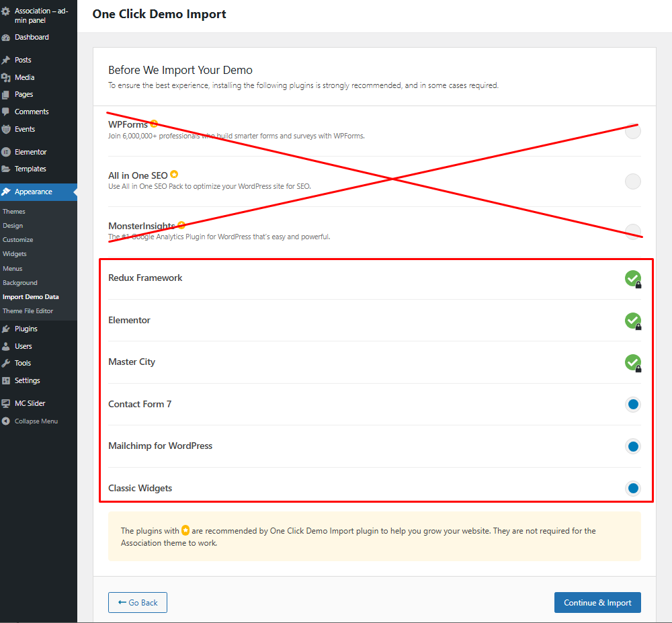Click Continue & Import button
The height and width of the screenshot is (623, 672).
pyautogui.click(x=597, y=602)
